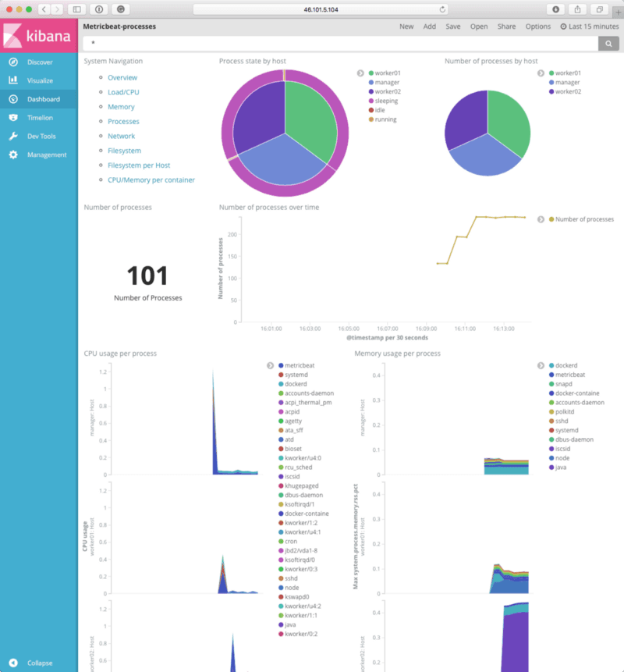Open Timelion via its sidebar icon

pos(12,118)
